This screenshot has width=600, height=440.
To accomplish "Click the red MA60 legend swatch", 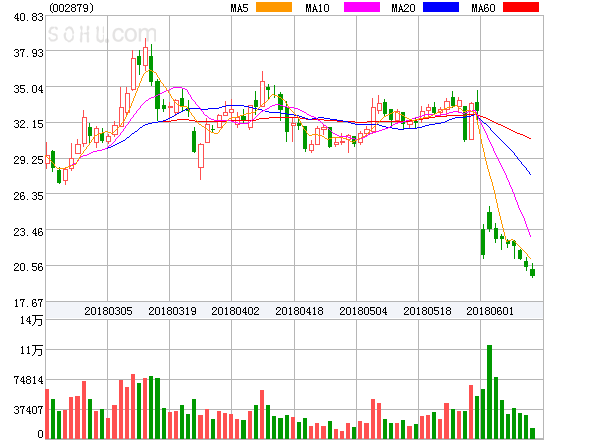I will (521, 7).
